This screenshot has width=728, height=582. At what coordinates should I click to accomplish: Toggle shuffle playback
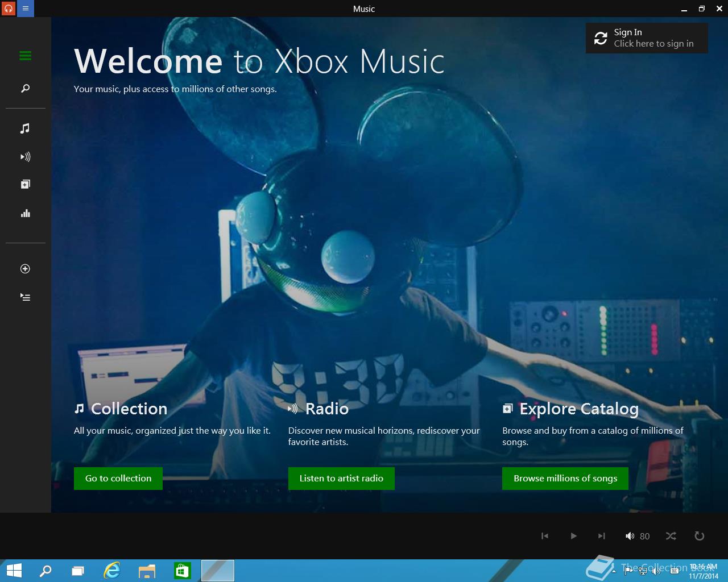click(671, 536)
